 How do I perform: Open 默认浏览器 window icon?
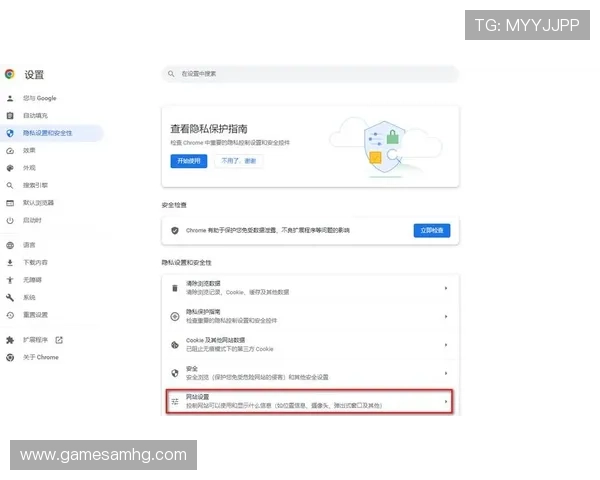pos(10,203)
